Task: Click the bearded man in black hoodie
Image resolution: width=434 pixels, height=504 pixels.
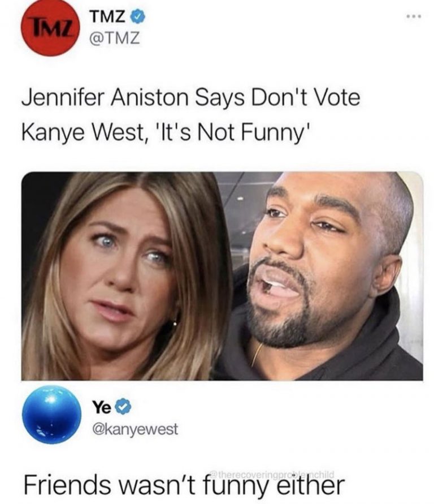Action: tap(324, 277)
